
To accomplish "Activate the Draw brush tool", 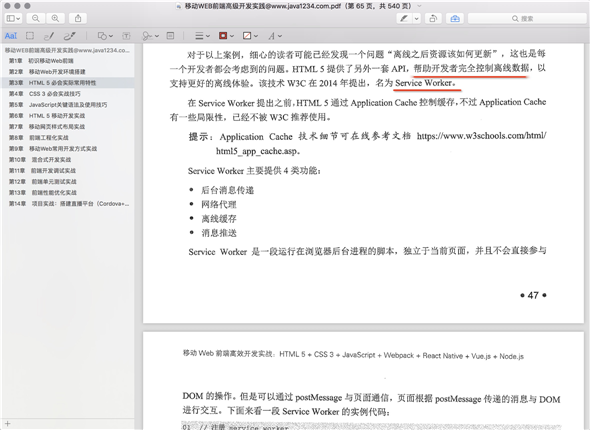I will pyautogui.click(x=70, y=36).
